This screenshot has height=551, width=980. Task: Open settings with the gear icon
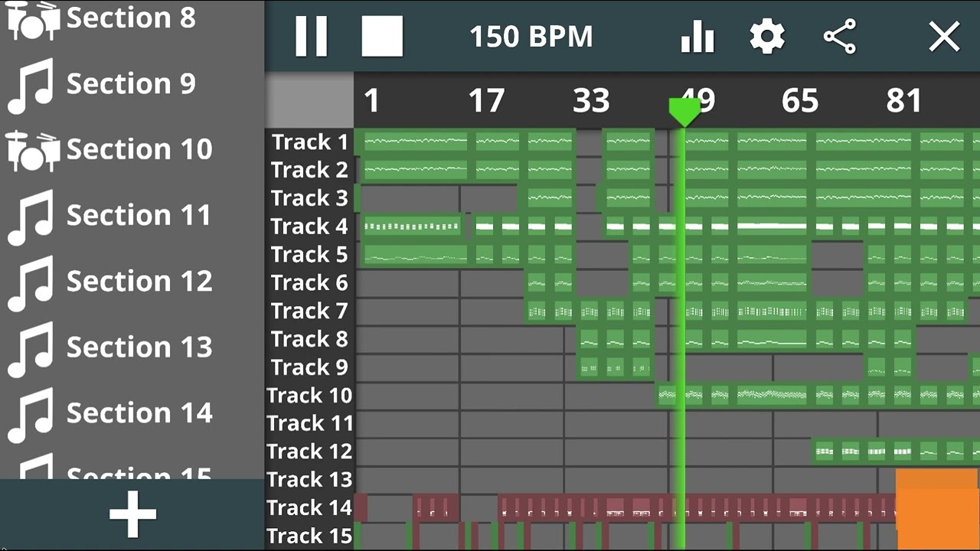tap(767, 36)
